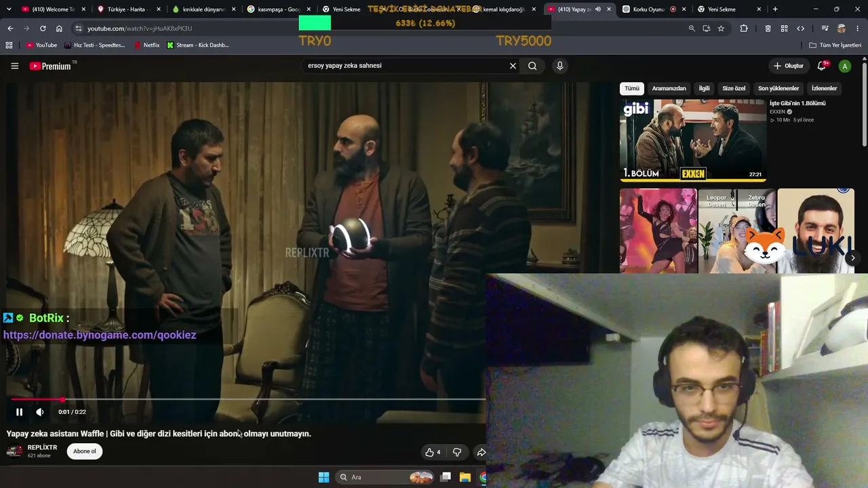
Task: Pause the playing video
Action: click(x=19, y=412)
